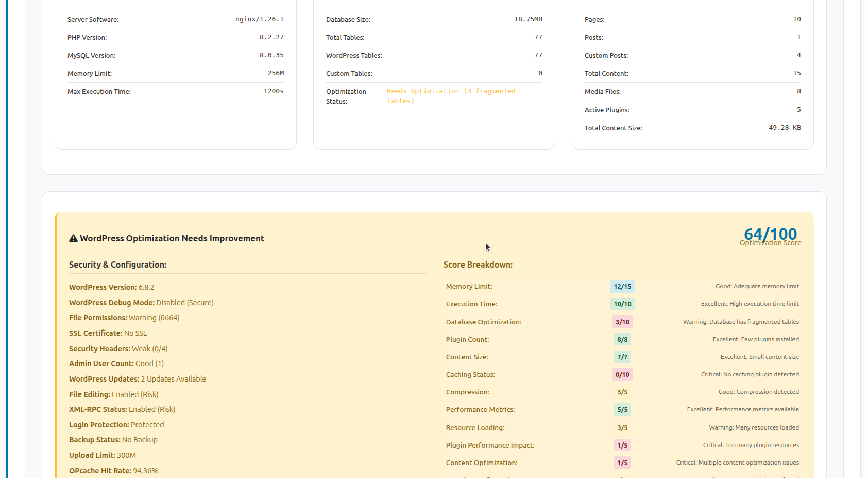Click the Content Size 7/7 badge
The height and width of the screenshot is (478, 868).
[622, 357]
